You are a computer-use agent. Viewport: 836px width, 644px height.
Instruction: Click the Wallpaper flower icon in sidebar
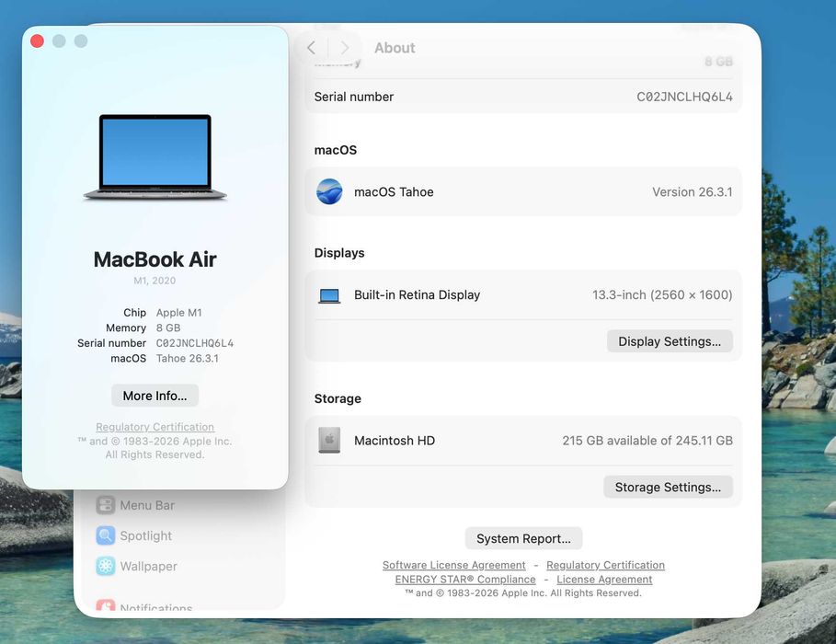106,566
